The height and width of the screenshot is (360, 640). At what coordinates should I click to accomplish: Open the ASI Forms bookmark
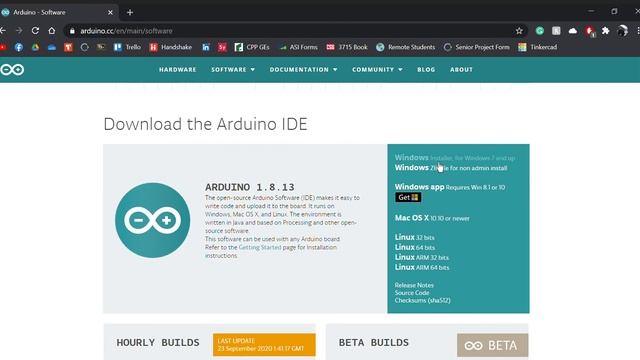(298, 47)
